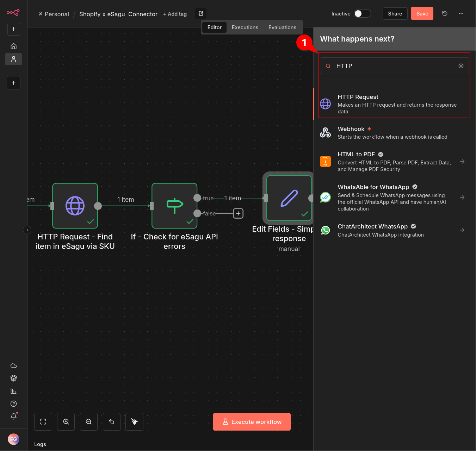Click the false output connector of If node

(197, 213)
